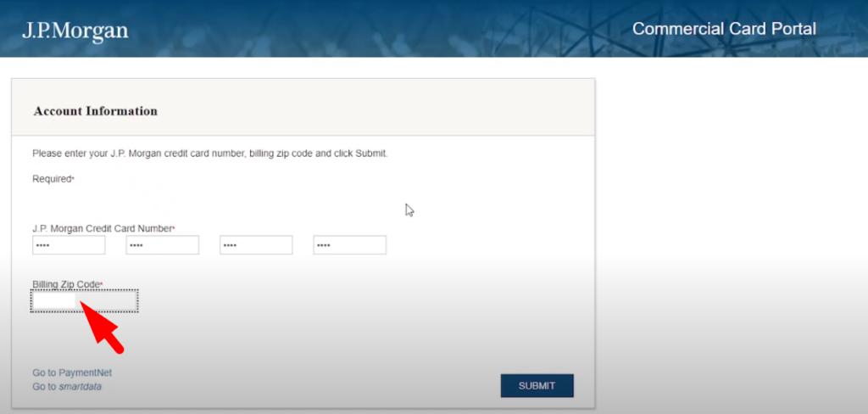Click inside the Billing Zip Code field
The height and width of the screenshot is (414, 868).
pos(84,301)
